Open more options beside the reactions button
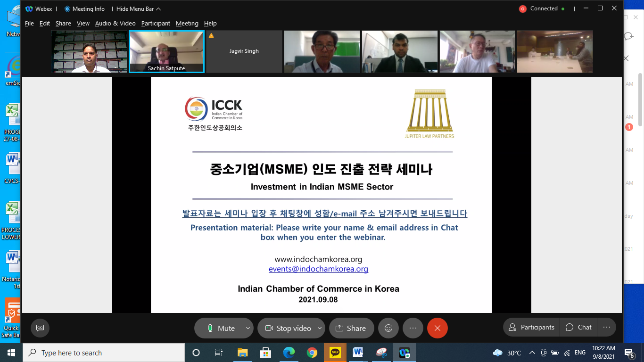Image resolution: width=644 pixels, height=362 pixels. click(x=413, y=328)
